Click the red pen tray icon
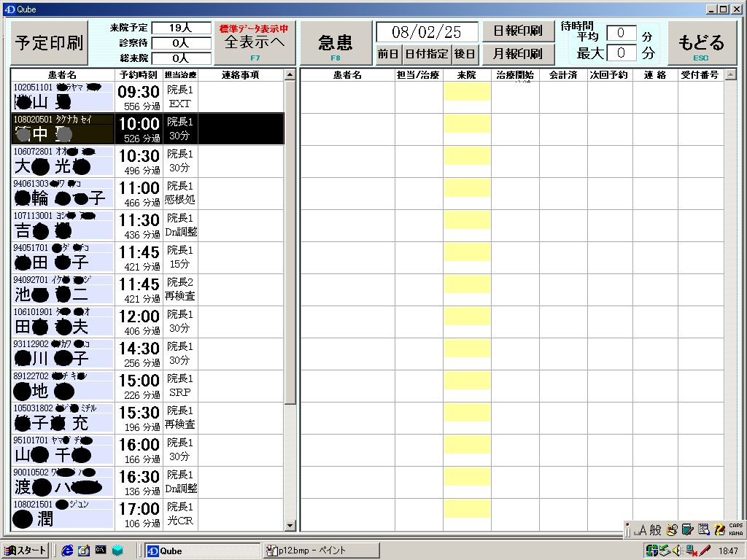Image resolution: width=747 pixels, height=560 pixels. coord(704,551)
